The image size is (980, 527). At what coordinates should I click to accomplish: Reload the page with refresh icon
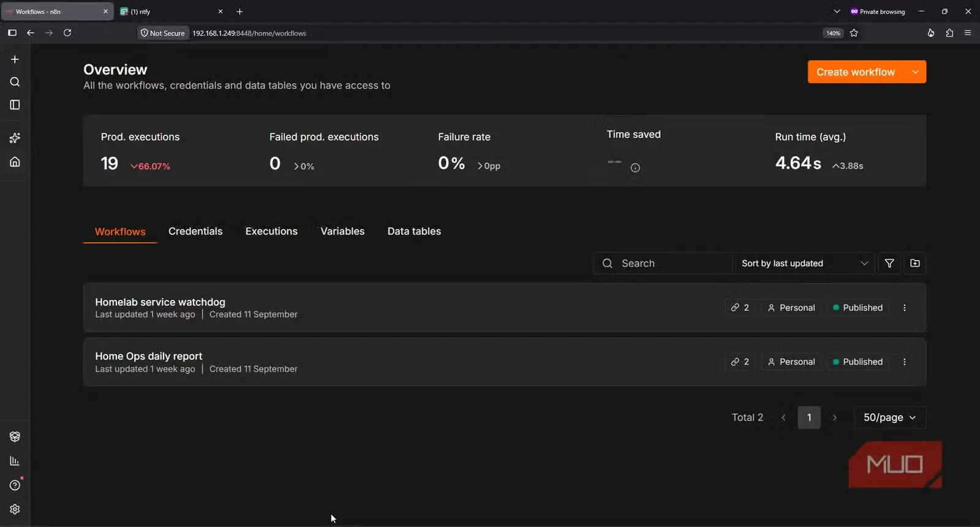(x=67, y=33)
